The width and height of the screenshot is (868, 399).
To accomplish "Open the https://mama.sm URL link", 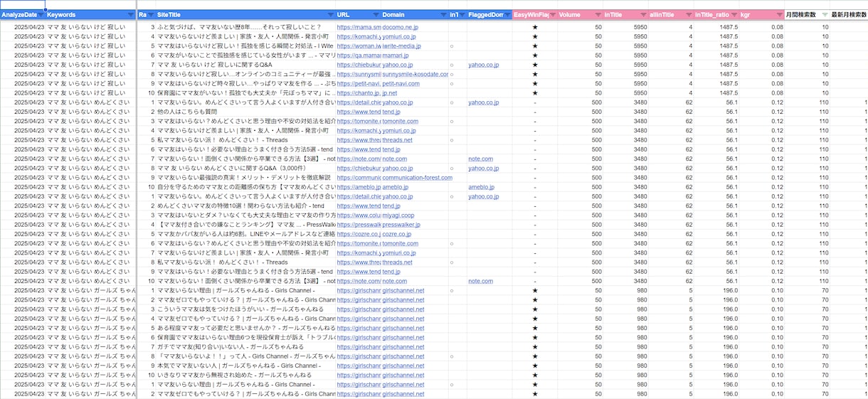I will click(x=359, y=28).
